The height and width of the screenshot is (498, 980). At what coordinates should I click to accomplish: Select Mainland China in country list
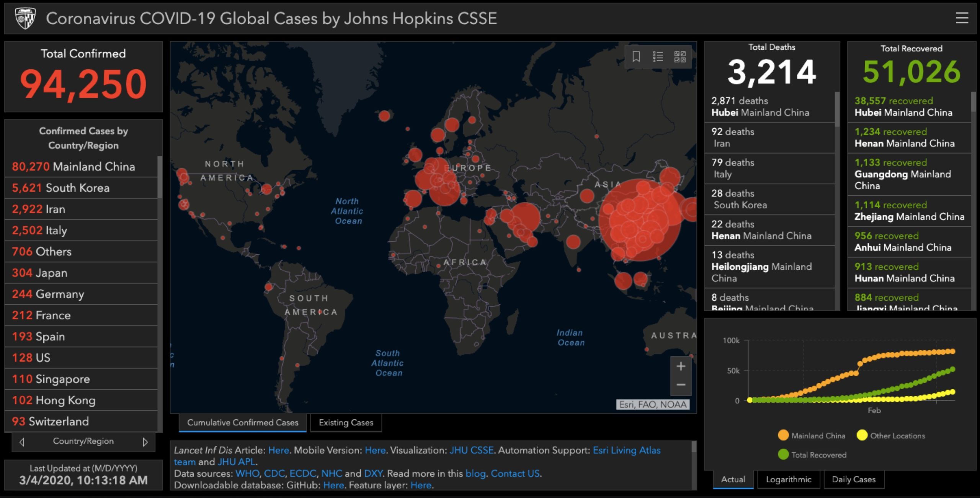(81, 167)
